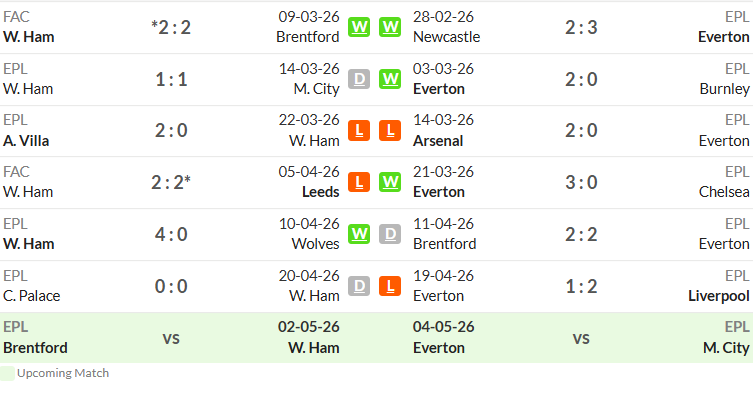Click the L badge for A. Villa vs West Ham
Image resolution: width=753 pixels, height=397 pixels.
359,131
